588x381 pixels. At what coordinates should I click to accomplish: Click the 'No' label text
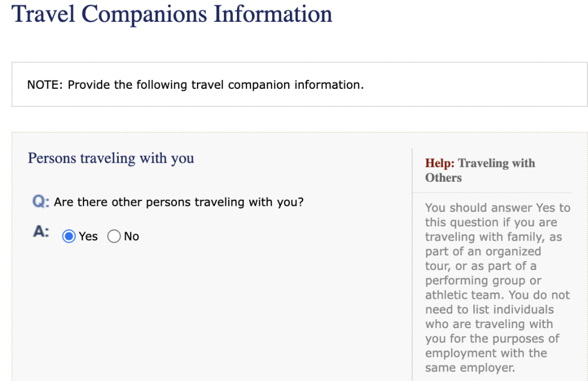click(x=132, y=236)
